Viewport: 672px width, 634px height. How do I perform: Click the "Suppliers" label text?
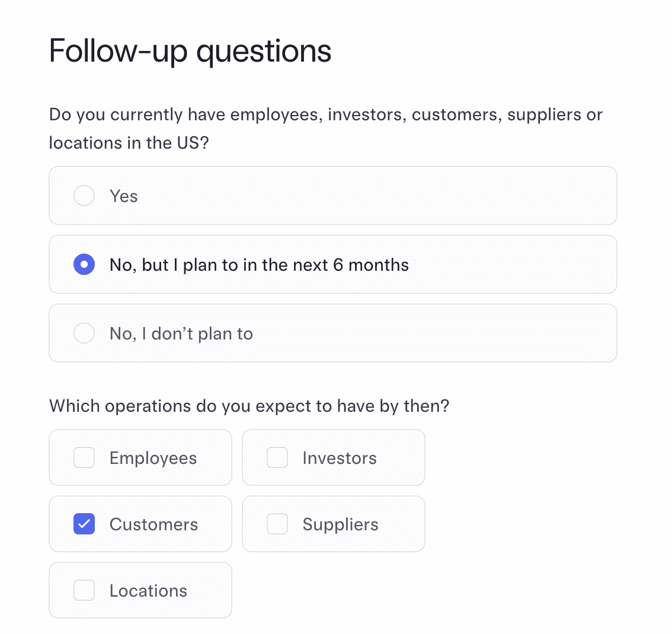(x=340, y=524)
